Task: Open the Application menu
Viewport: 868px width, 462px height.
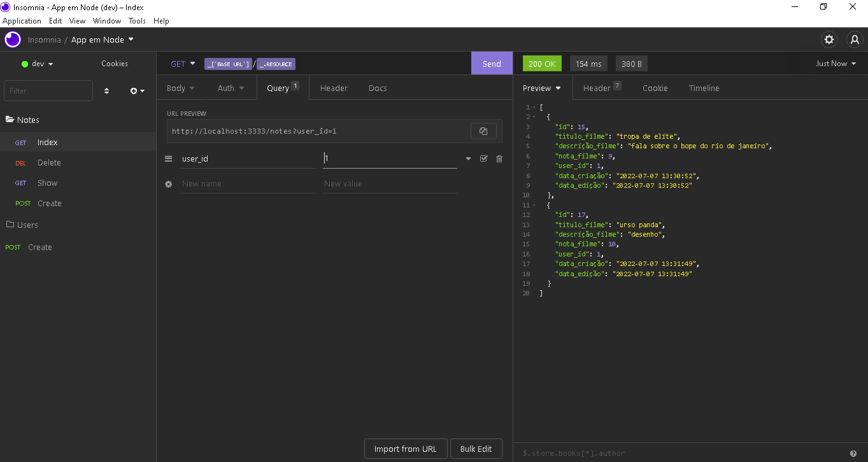Action: 22,21
